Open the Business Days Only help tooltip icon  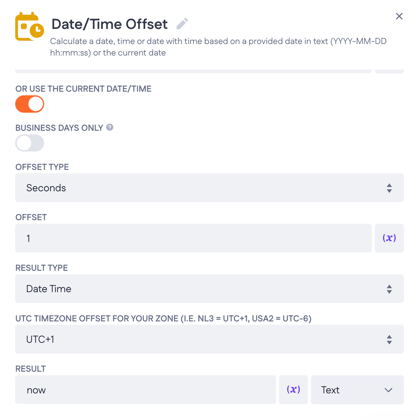point(110,127)
